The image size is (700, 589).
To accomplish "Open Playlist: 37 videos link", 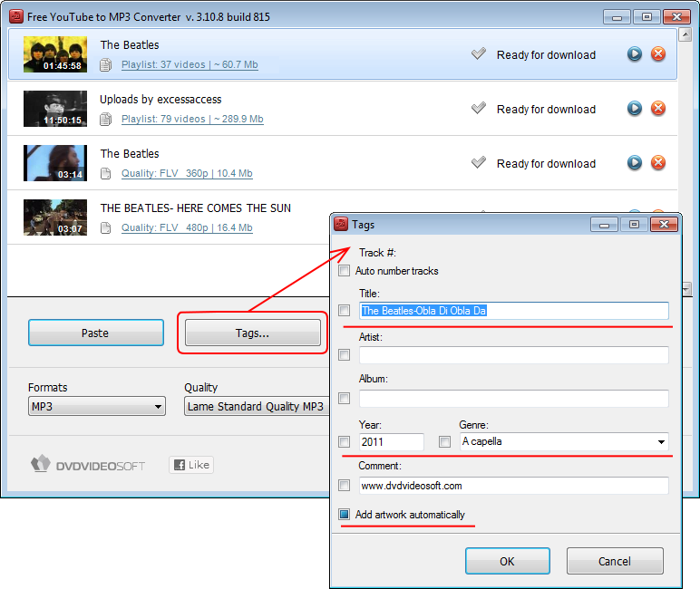I will click(190, 64).
